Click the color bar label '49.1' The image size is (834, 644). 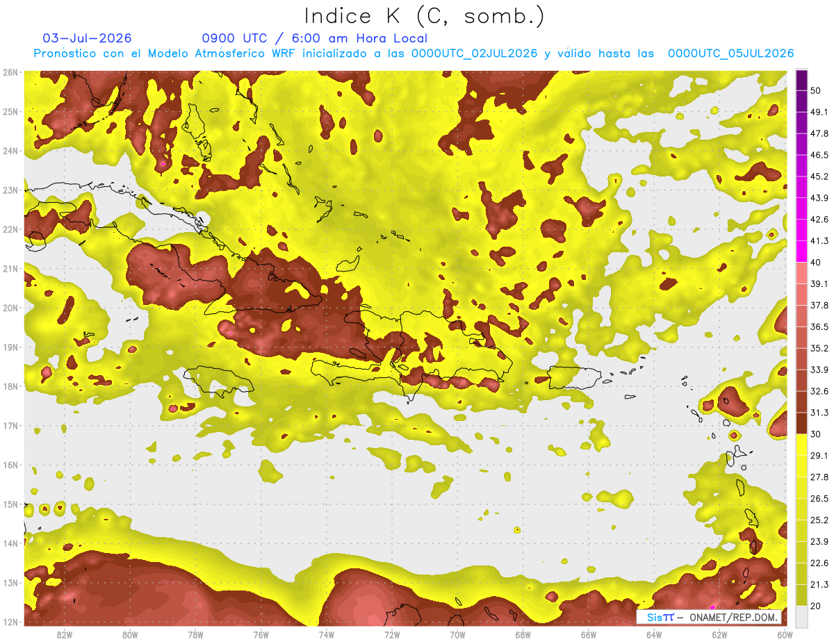pyautogui.click(x=819, y=112)
